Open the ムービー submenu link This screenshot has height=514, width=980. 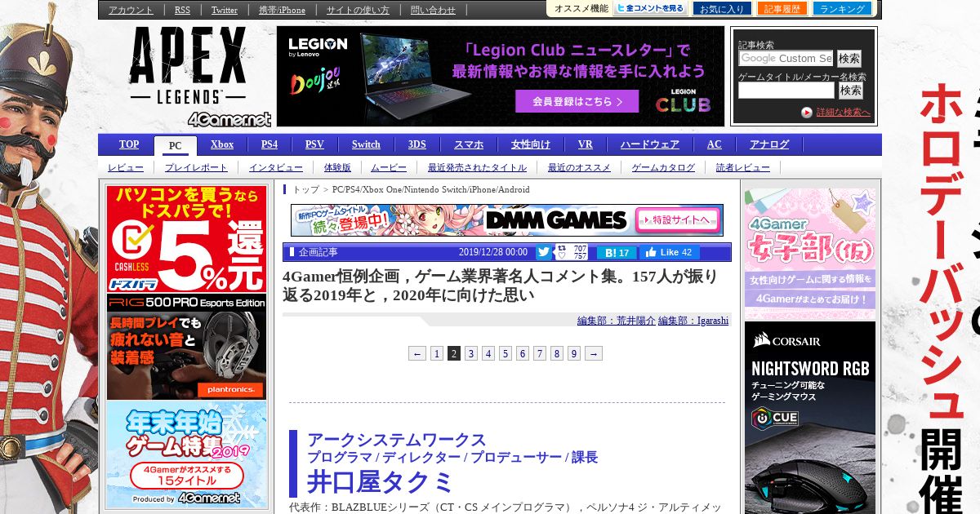(389, 167)
